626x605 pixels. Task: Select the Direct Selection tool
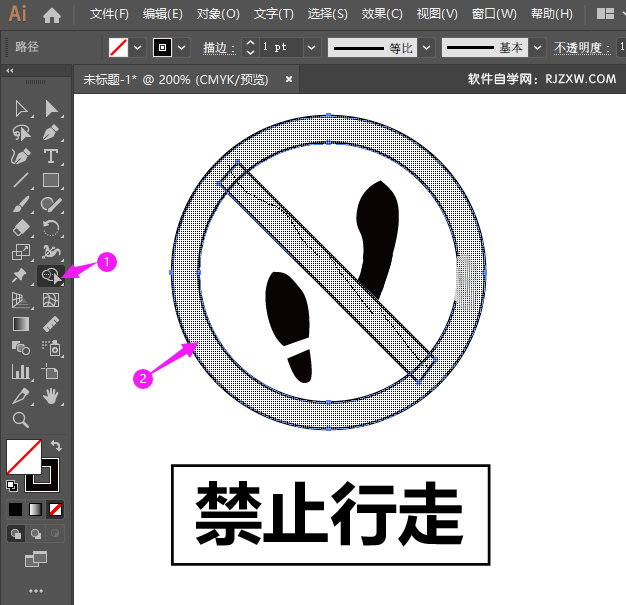tap(51, 109)
